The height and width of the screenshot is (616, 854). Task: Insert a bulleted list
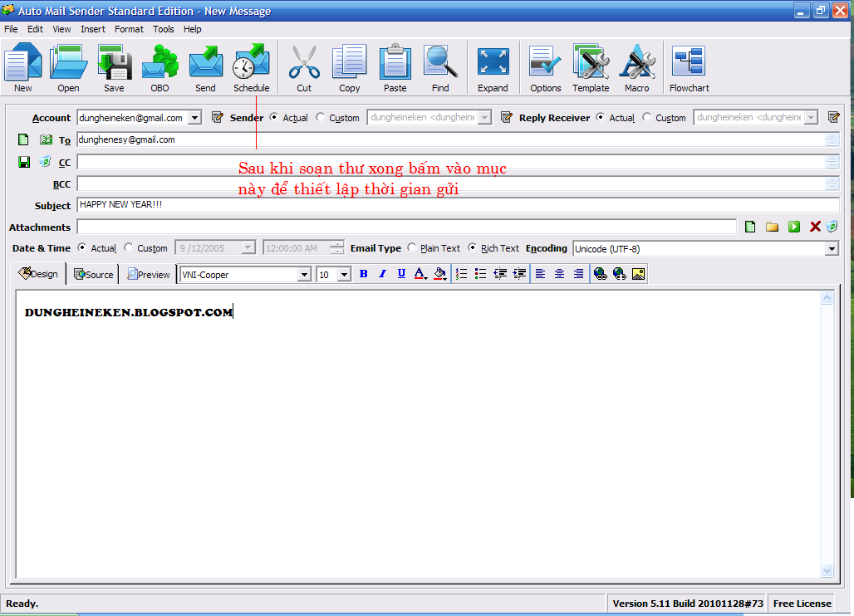coord(480,274)
